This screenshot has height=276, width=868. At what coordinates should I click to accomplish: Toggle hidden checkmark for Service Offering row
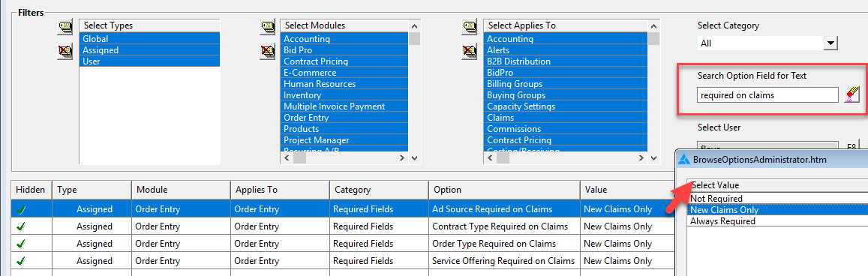coord(22,260)
